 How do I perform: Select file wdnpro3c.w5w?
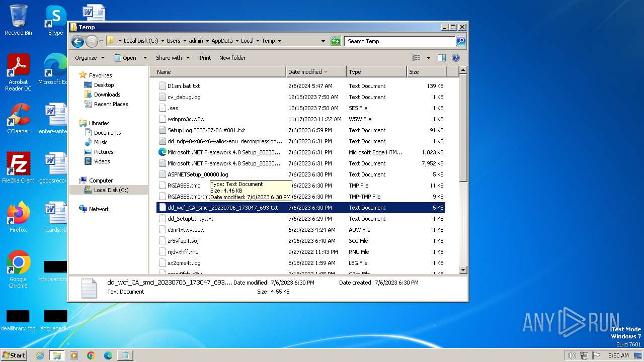click(x=301, y=119)
